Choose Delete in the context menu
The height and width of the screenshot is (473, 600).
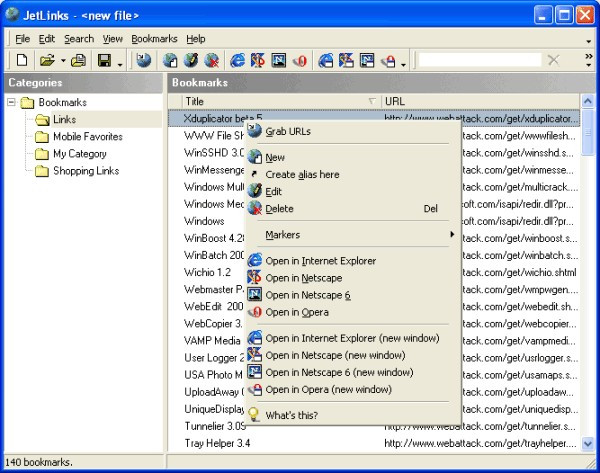coord(353,209)
